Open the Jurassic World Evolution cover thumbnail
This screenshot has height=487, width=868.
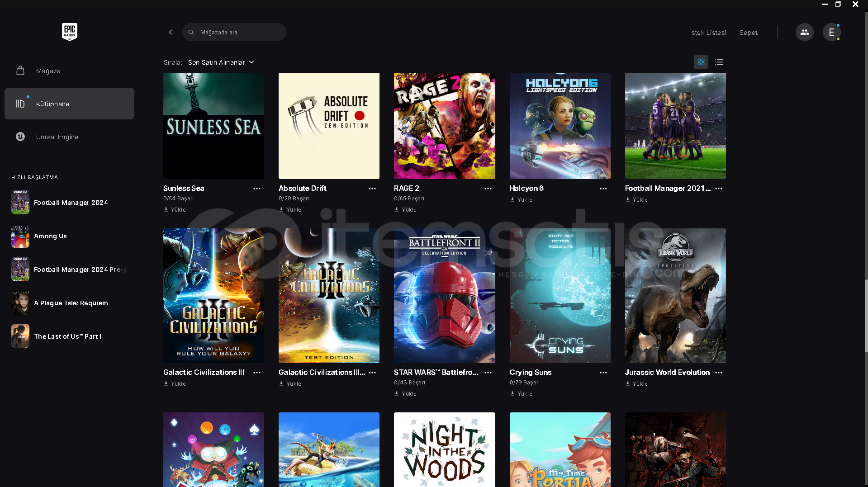click(675, 296)
